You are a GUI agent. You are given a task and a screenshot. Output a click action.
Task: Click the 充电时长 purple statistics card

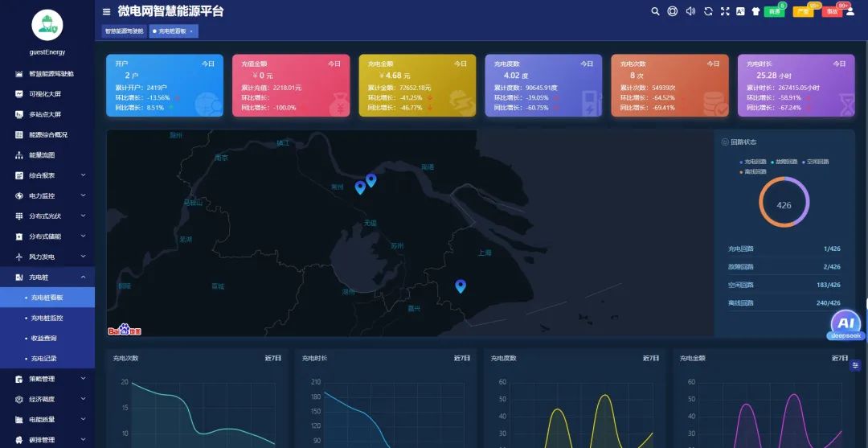coord(796,85)
